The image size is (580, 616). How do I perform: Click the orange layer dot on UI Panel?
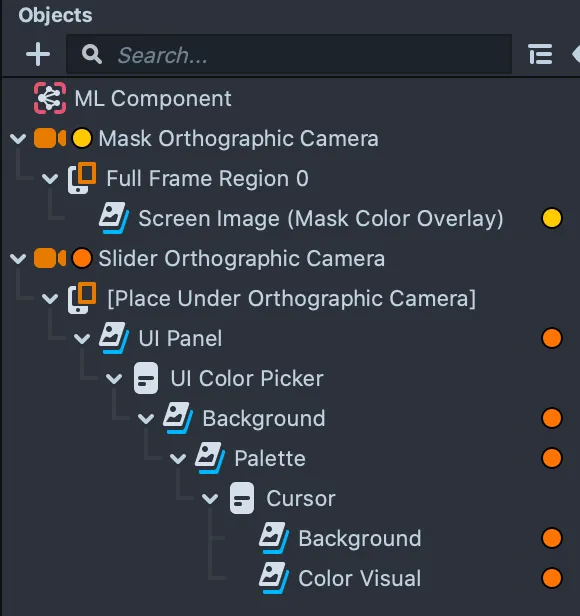(x=552, y=338)
